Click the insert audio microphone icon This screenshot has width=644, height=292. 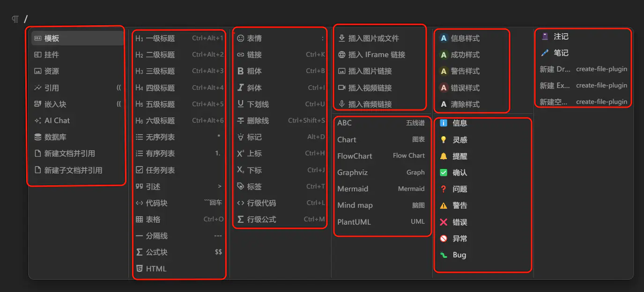(342, 104)
